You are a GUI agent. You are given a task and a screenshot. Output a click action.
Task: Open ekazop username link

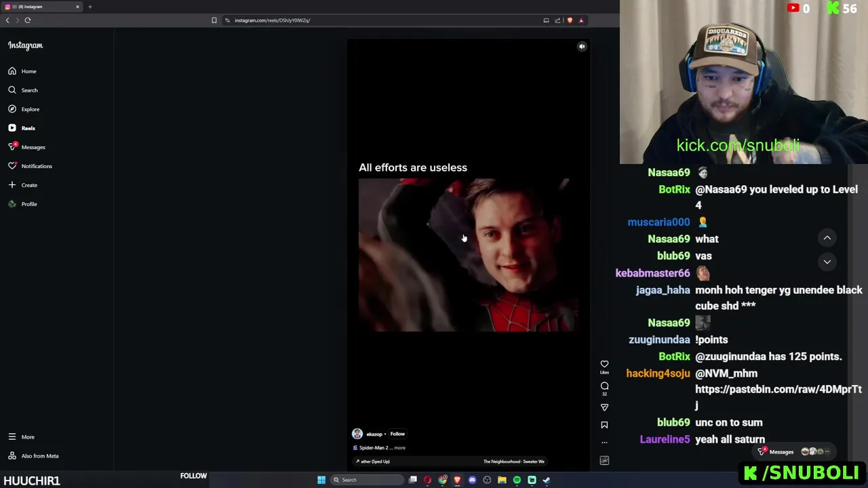(374, 434)
